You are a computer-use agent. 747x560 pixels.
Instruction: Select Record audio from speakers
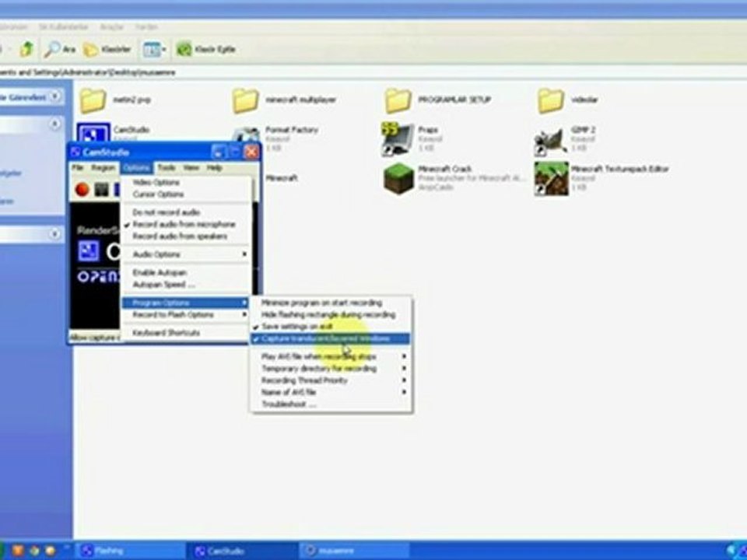pyautogui.click(x=186, y=236)
